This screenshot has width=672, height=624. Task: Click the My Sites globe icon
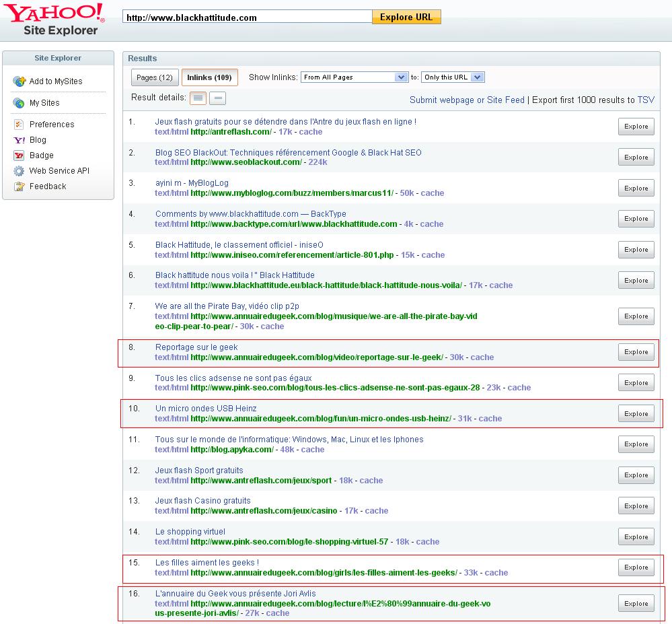click(x=19, y=103)
